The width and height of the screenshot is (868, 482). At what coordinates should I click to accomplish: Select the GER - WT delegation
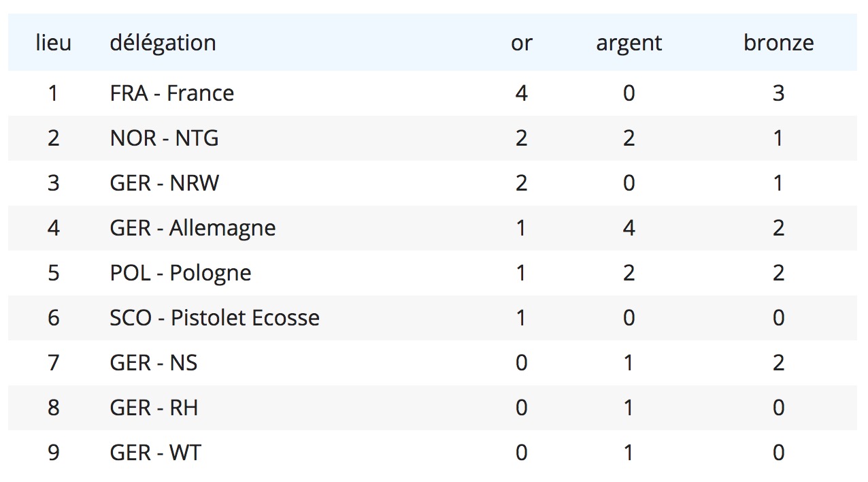coord(155,453)
